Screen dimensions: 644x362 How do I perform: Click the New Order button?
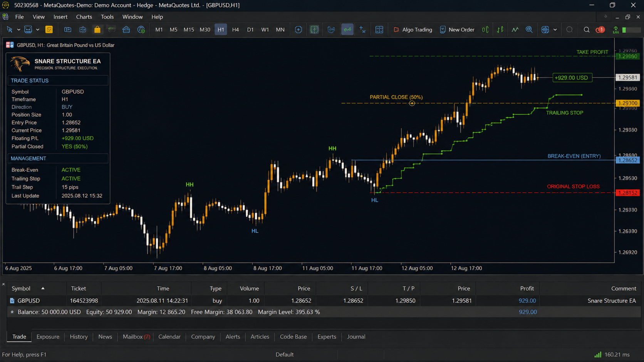[457, 30]
